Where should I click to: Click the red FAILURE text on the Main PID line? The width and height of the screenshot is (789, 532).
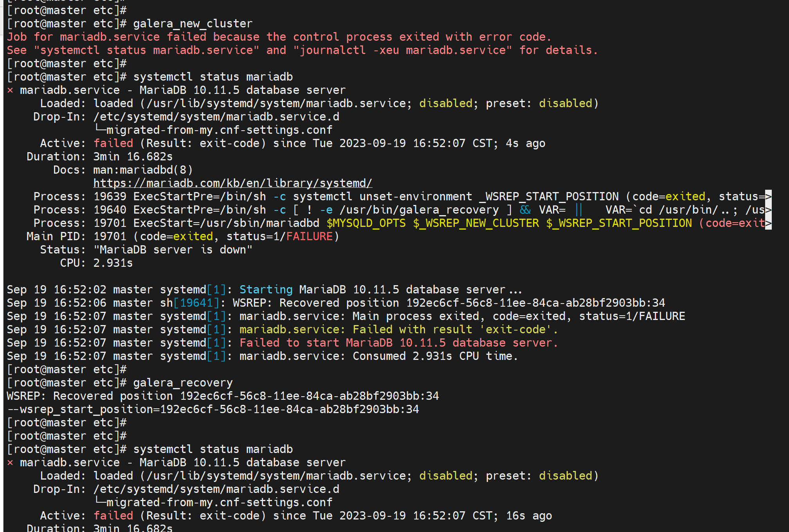tap(309, 236)
